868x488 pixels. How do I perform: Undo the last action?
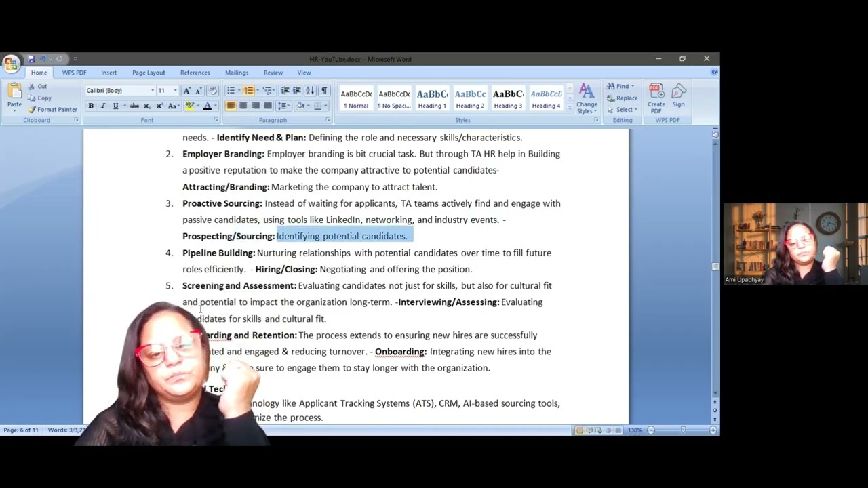[x=42, y=59]
